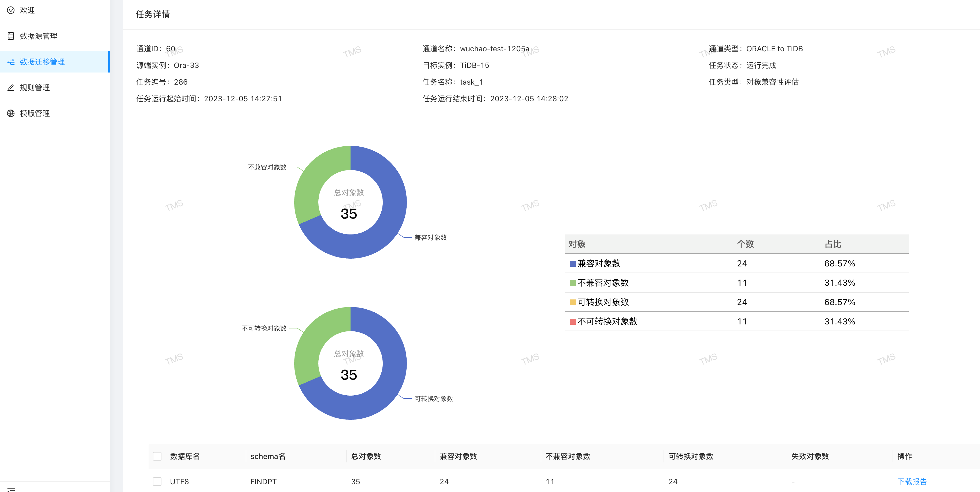
Task: Open the 欢迎 menu item
Action: (27, 10)
